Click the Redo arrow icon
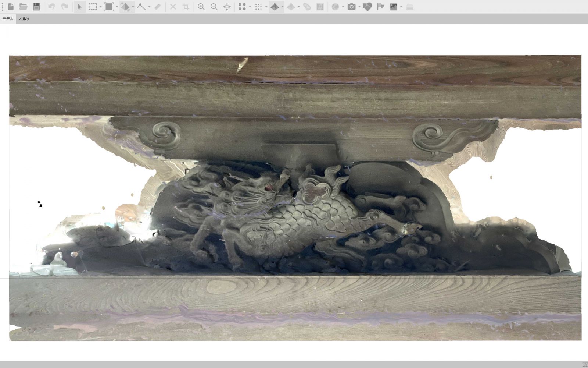This screenshot has width=588, height=368. tap(64, 7)
